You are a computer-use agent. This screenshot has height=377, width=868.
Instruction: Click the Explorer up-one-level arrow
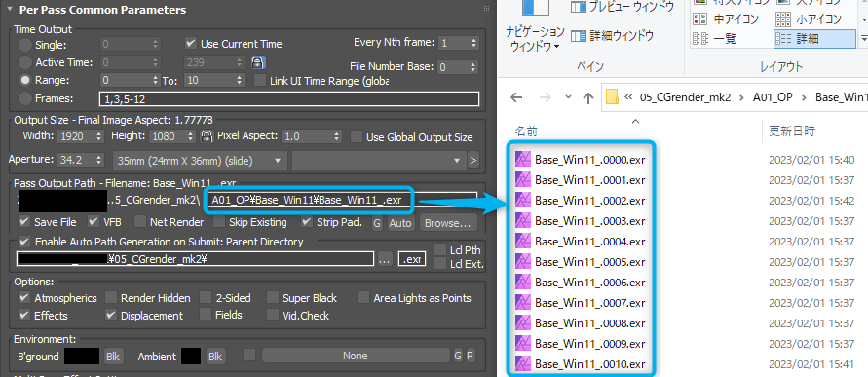tap(588, 98)
